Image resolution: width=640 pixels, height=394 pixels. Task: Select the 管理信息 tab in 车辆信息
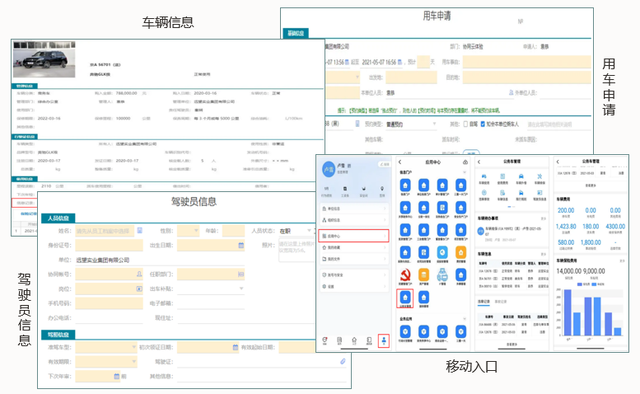(x=24, y=86)
